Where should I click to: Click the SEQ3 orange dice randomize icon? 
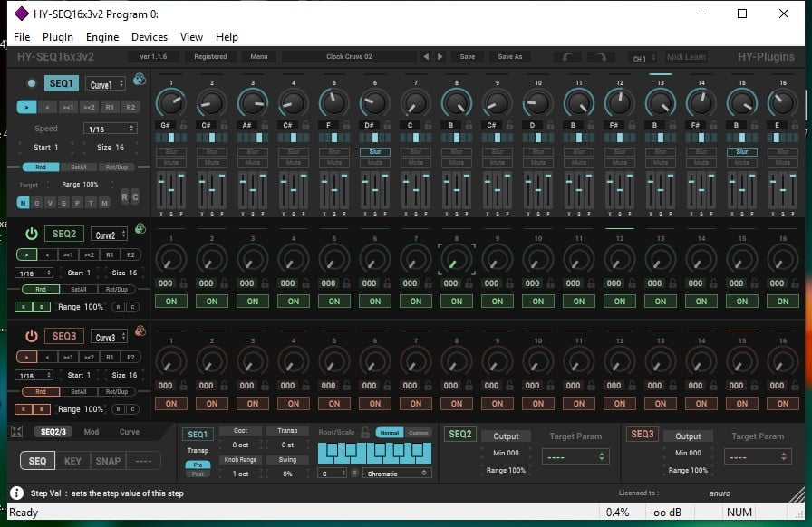[x=140, y=331]
